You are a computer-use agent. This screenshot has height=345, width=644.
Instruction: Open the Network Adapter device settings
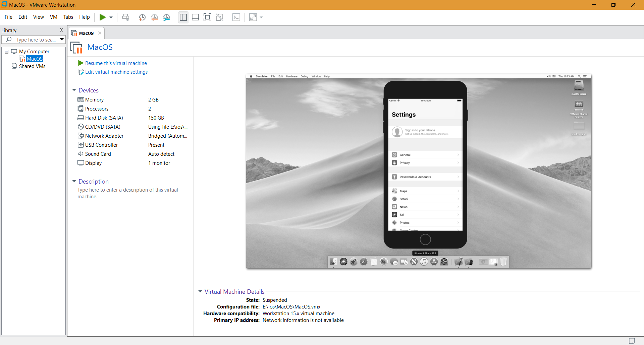click(104, 136)
